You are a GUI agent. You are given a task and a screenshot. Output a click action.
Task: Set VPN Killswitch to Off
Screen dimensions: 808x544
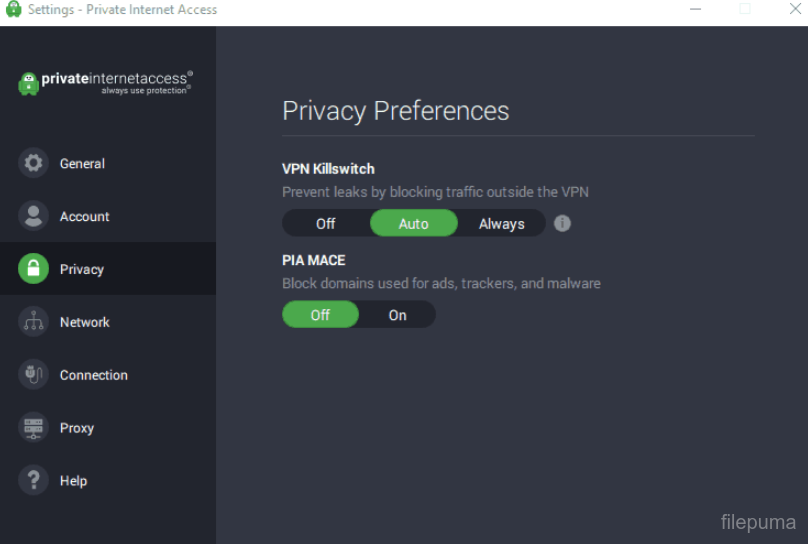coord(326,223)
